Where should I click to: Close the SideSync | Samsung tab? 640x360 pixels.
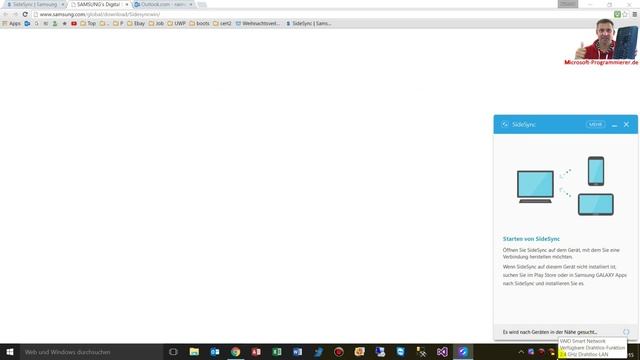coord(62,4)
